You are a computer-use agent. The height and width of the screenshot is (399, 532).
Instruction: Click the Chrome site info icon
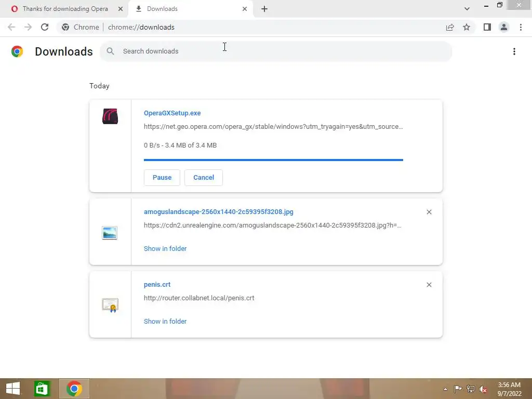[x=65, y=27]
